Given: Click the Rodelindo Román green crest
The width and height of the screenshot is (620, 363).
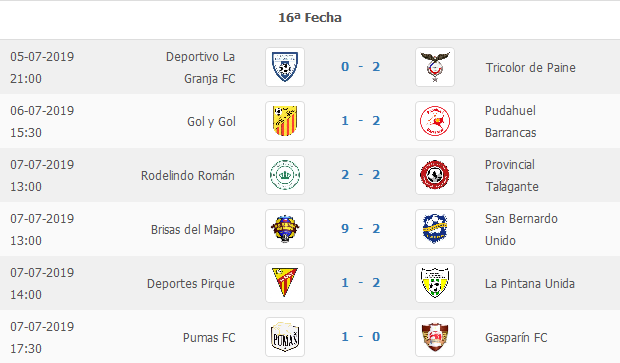Looking at the screenshot, I should click(x=285, y=175).
